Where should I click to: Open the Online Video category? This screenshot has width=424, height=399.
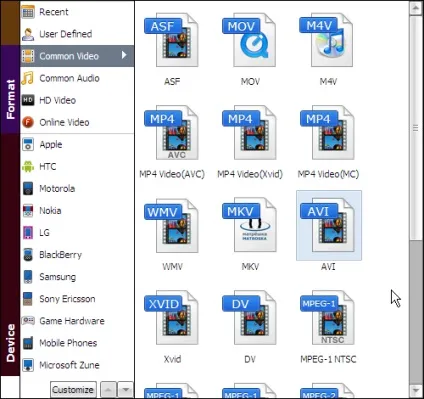pos(77,122)
